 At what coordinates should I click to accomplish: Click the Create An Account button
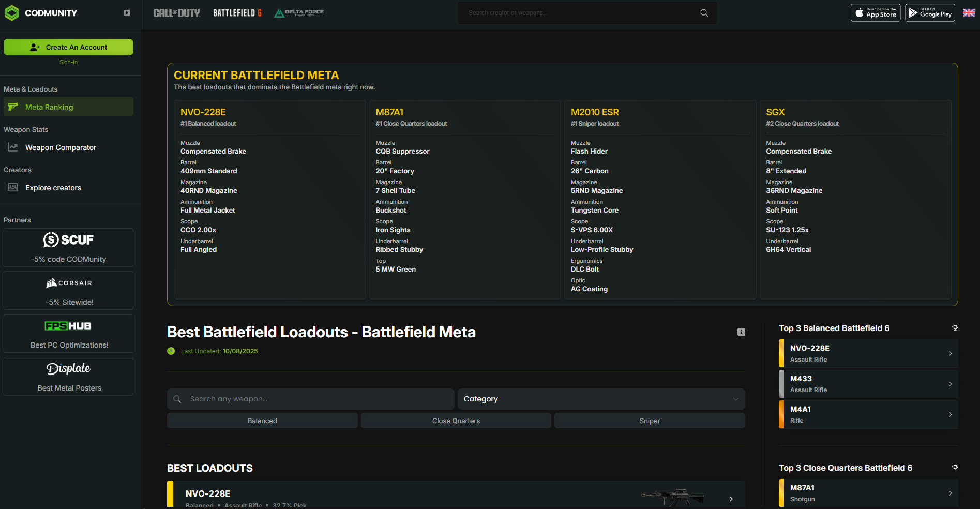pos(68,47)
